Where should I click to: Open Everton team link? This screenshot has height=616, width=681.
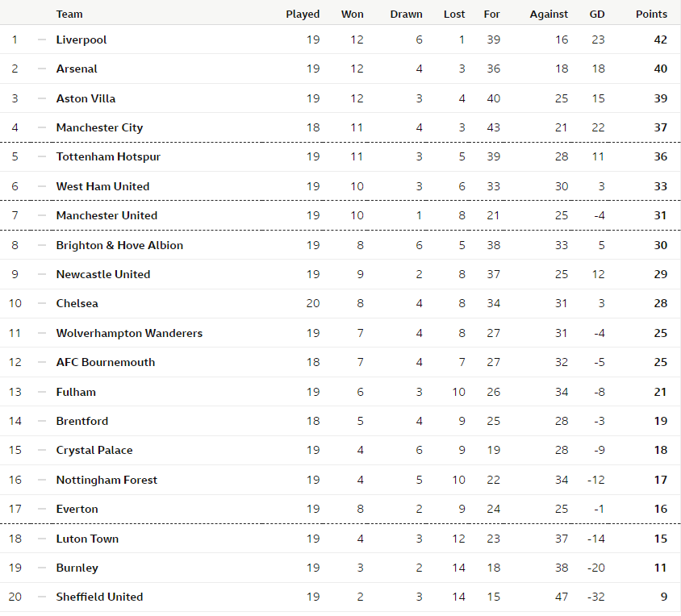77,510
